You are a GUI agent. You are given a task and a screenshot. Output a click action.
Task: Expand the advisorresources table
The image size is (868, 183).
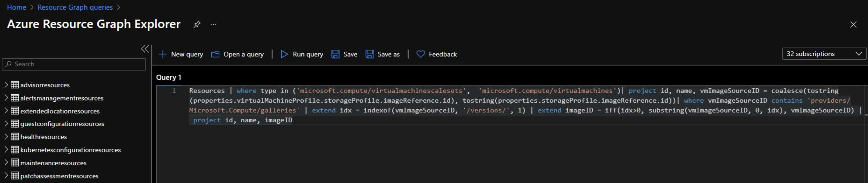point(6,85)
